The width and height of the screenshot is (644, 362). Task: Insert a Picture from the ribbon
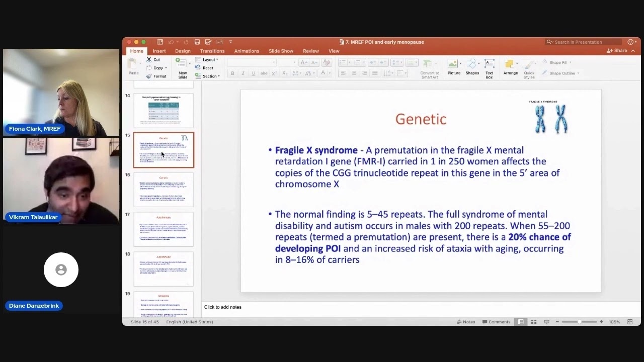tap(454, 68)
